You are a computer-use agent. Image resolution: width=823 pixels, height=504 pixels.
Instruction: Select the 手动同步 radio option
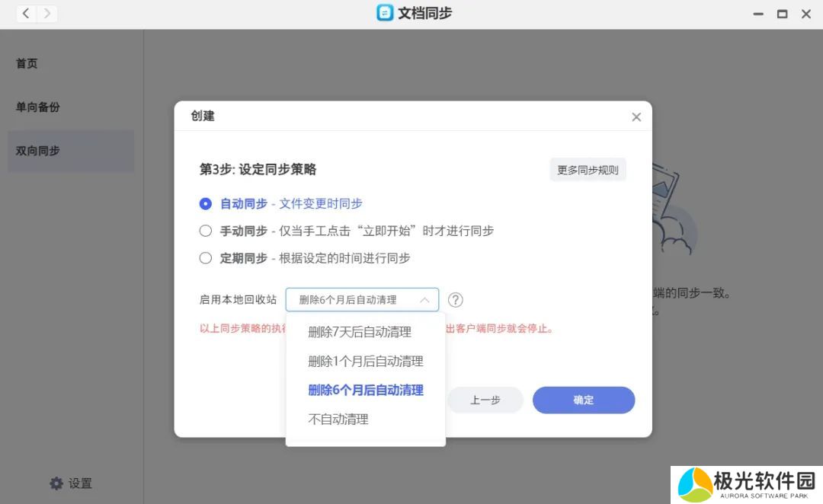pyautogui.click(x=206, y=231)
